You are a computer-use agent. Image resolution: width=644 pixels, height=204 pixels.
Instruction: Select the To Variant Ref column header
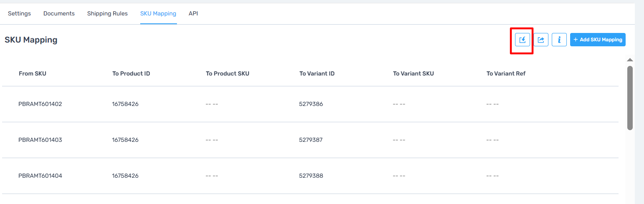click(x=506, y=73)
